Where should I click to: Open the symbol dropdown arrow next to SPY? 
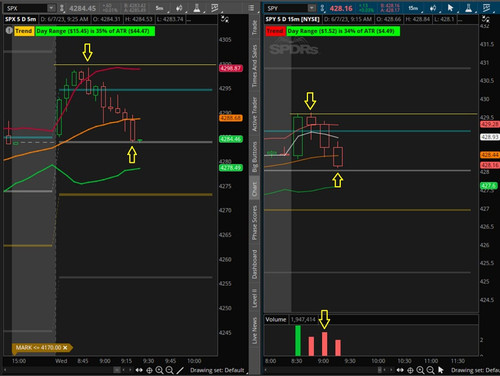click(311, 8)
